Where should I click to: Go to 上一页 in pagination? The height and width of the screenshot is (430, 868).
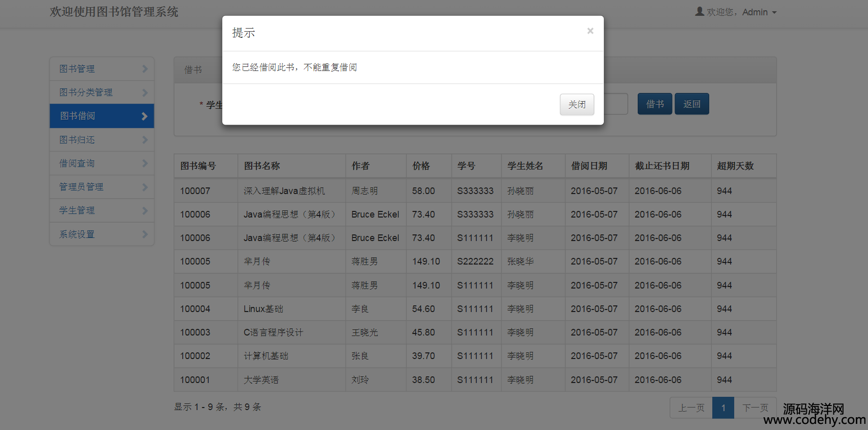click(691, 408)
